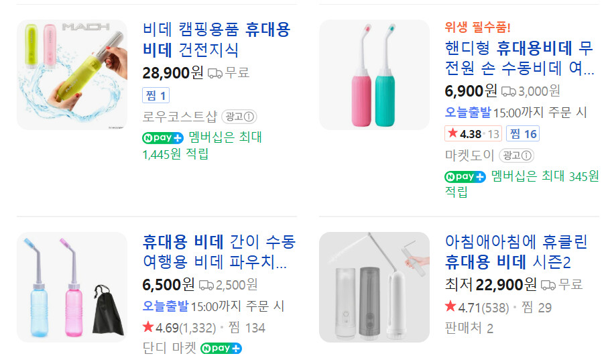The width and height of the screenshot is (608, 364).
Task: Toggle the 찜 16 wishlist badge
Action: [x=523, y=134]
